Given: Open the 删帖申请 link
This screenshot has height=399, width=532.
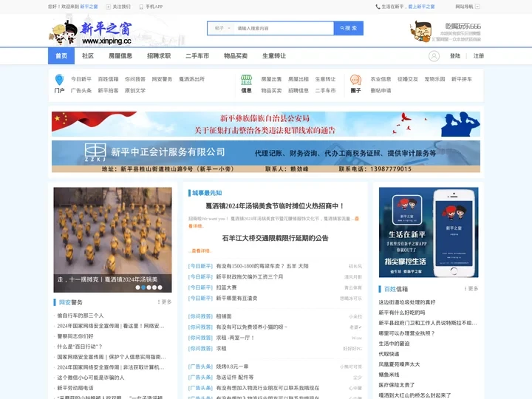Looking at the screenshot, I should pyautogui.click(x=381, y=91).
